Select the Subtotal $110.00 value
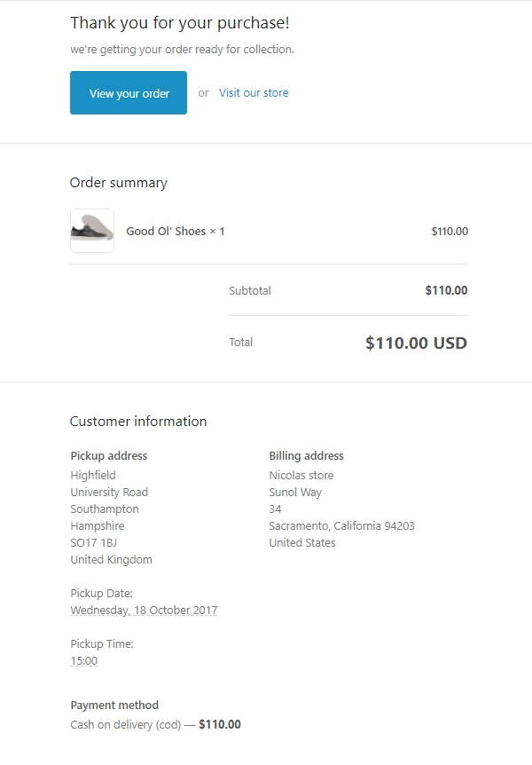 446,290
